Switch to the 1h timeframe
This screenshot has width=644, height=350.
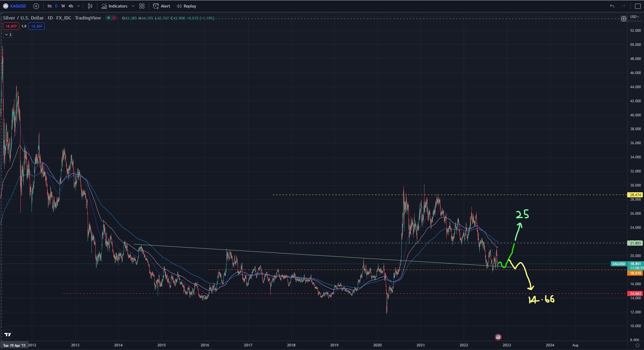[x=49, y=6]
